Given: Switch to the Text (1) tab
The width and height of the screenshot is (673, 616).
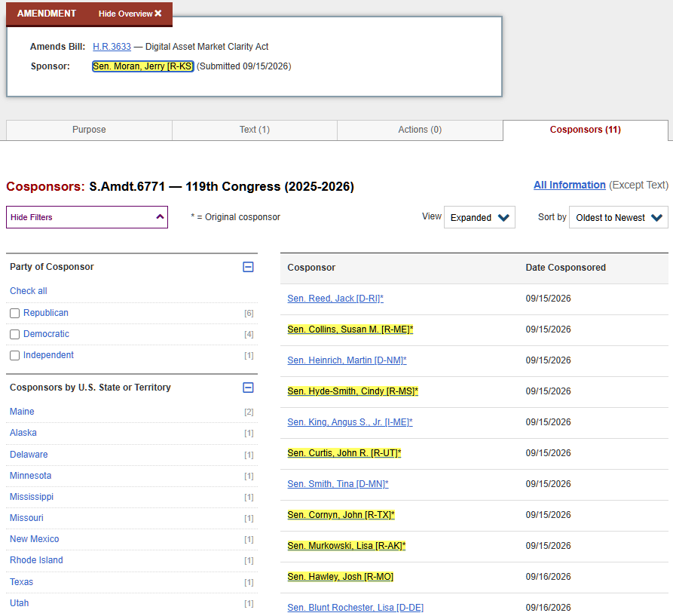Looking at the screenshot, I should [x=255, y=130].
